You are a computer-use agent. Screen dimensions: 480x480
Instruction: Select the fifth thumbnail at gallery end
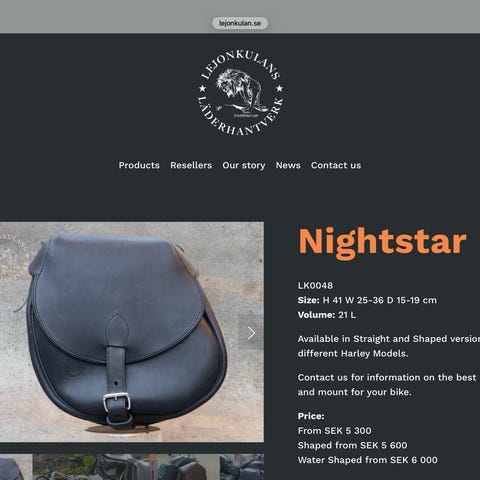click(x=242, y=467)
